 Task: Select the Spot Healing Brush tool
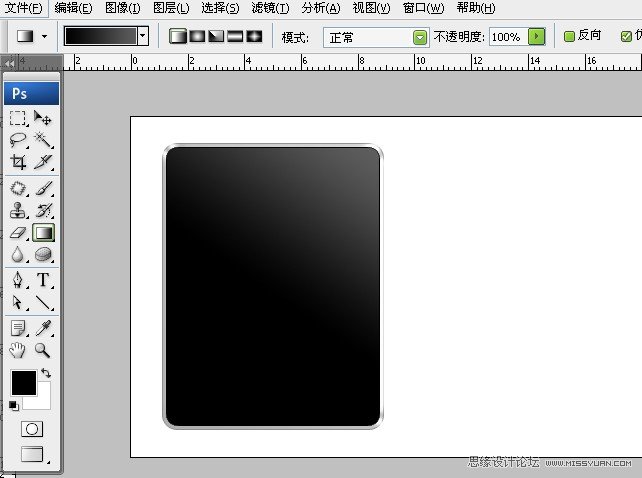pyautogui.click(x=18, y=188)
